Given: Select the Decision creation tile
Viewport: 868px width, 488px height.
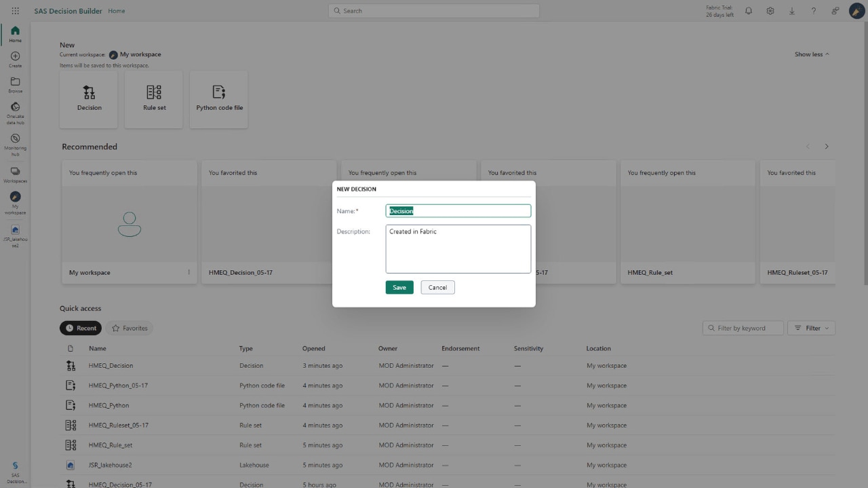Looking at the screenshot, I should [x=88, y=98].
